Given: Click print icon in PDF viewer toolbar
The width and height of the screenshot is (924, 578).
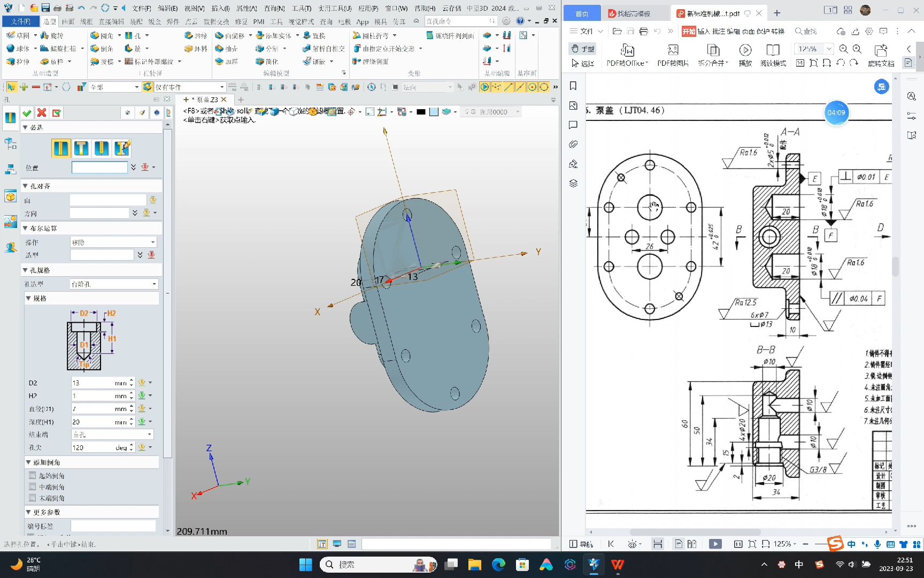Looking at the screenshot, I should (643, 31).
